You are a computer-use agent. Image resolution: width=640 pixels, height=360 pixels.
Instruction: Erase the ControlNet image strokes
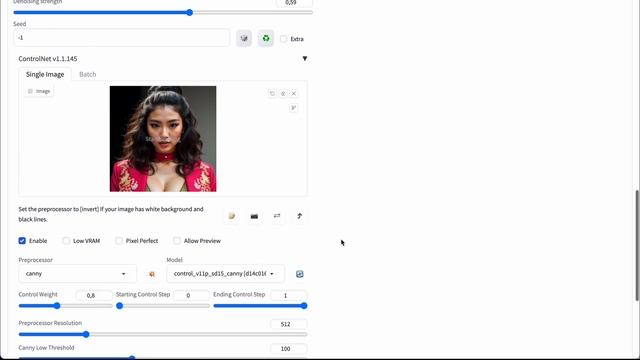283,93
